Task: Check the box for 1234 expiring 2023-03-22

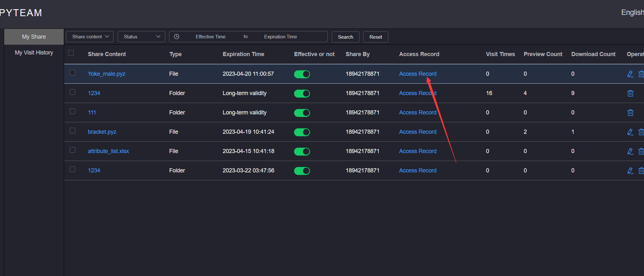Action: pyautogui.click(x=73, y=169)
